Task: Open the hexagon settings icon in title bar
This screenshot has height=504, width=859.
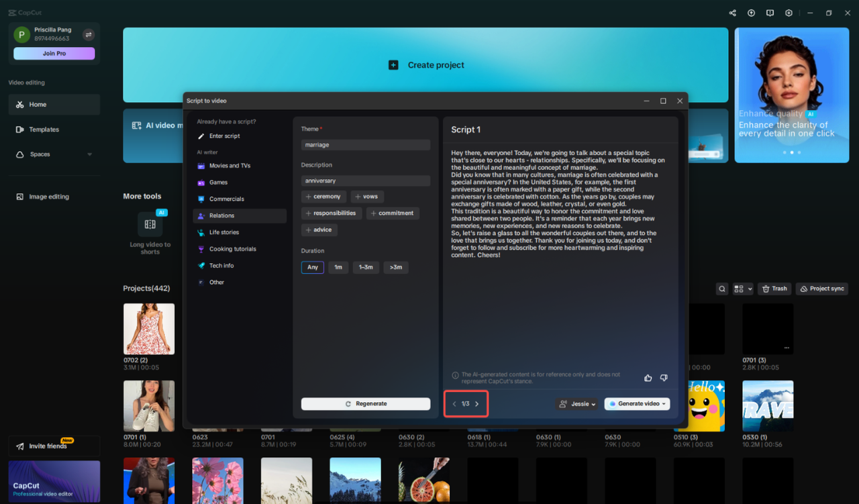Action: (x=789, y=13)
